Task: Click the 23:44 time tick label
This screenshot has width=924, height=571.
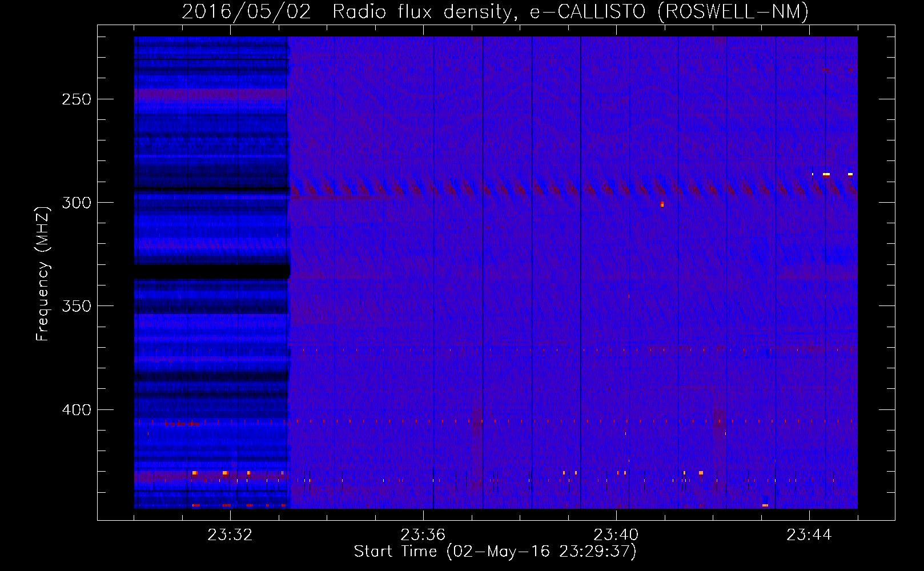Action: 809,535
